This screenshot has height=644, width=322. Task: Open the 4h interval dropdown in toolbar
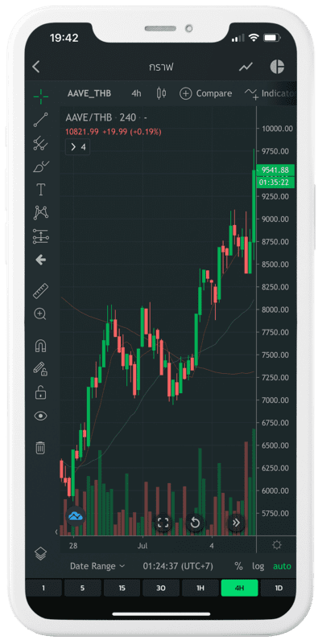click(136, 93)
